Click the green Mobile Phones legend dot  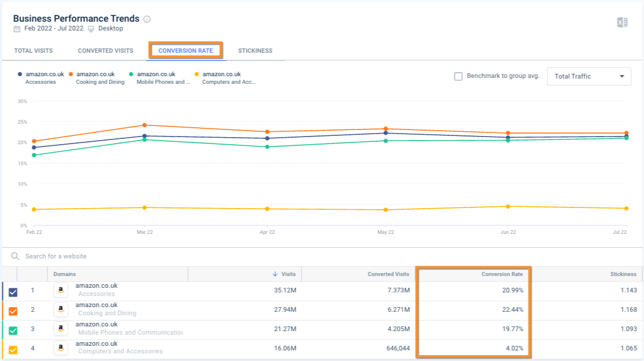(131, 74)
